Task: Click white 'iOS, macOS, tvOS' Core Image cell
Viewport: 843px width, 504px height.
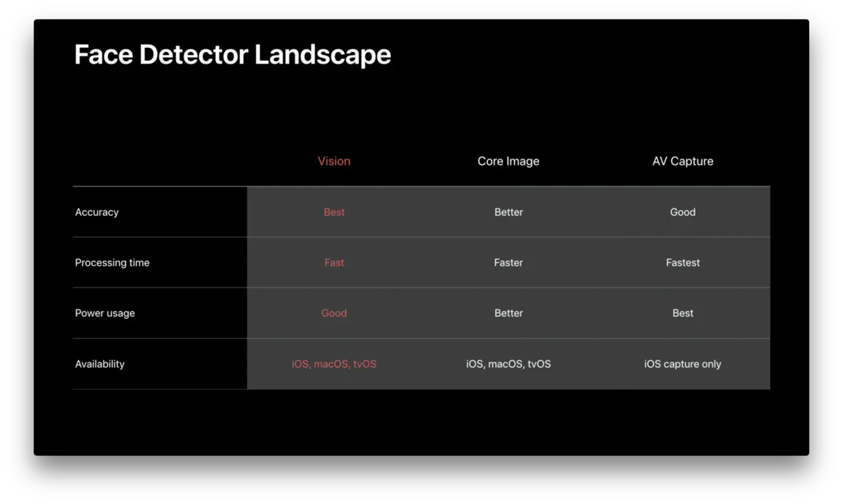Action: (509, 364)
